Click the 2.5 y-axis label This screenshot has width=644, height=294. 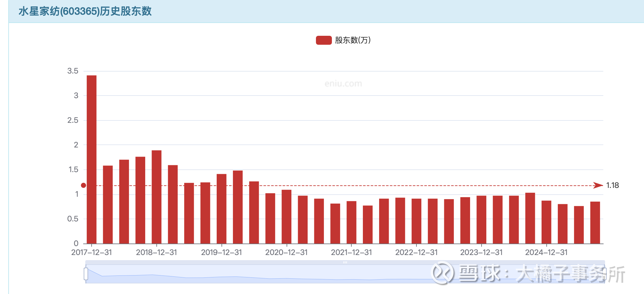(x=73, y=120)
